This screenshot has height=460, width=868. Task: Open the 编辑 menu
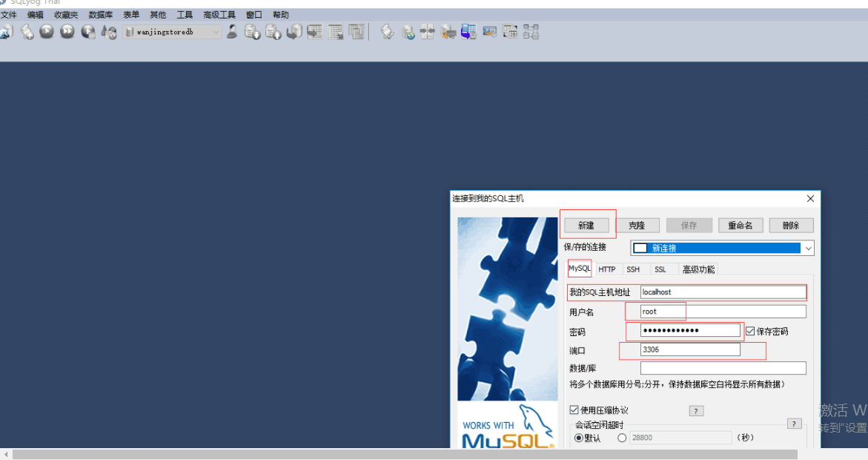click(x=35, y=15)
